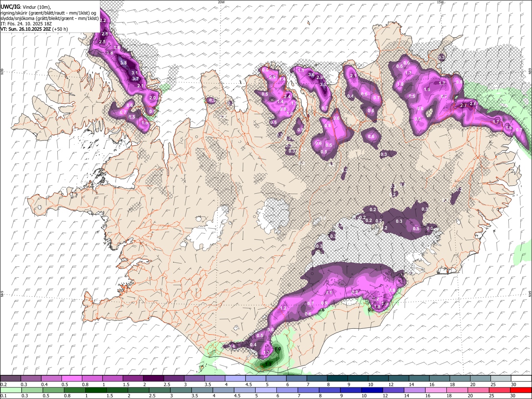Pick the white 30 swatch, upper legend row
Viewport: 532px width, 399px height.
point(521,379)
